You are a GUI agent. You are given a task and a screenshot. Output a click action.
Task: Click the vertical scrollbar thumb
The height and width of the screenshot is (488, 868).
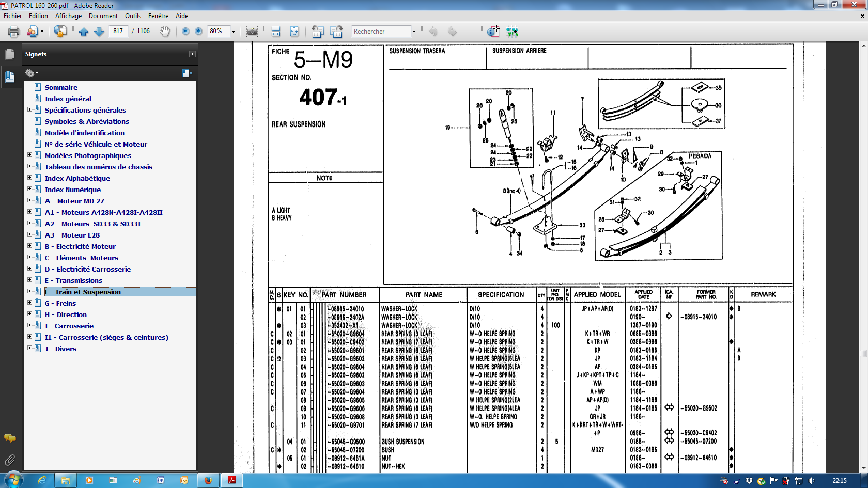click(863, 353)
